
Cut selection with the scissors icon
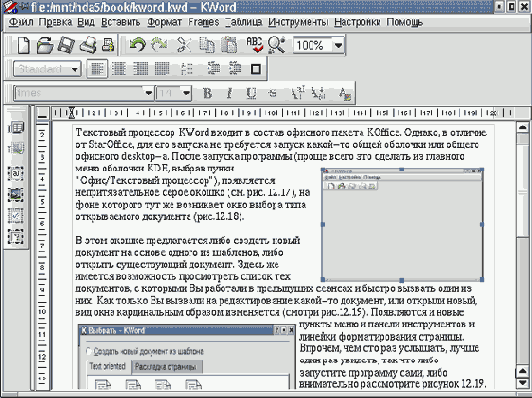[184, 45]
